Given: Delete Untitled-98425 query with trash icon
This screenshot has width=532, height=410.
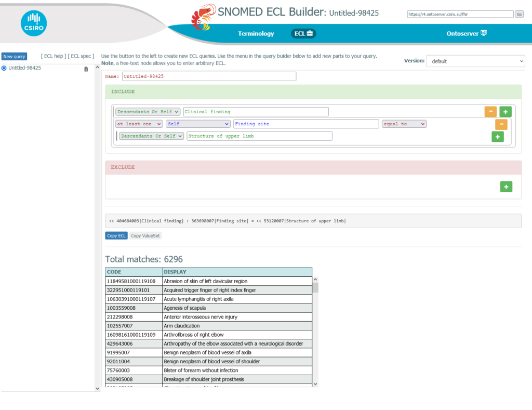Looking at the screenshot, I should pos(86,69).
